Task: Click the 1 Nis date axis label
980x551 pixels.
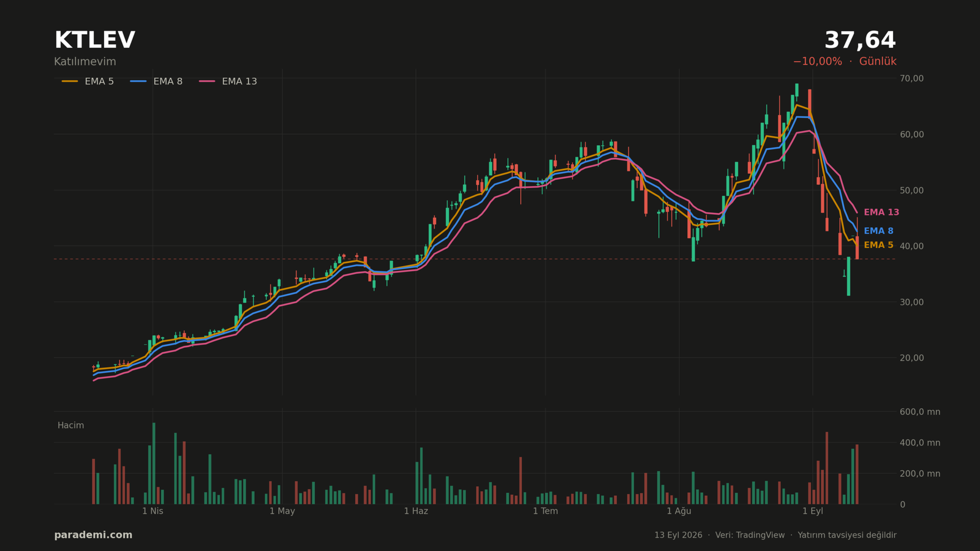Action: click(x=153, y=511)
